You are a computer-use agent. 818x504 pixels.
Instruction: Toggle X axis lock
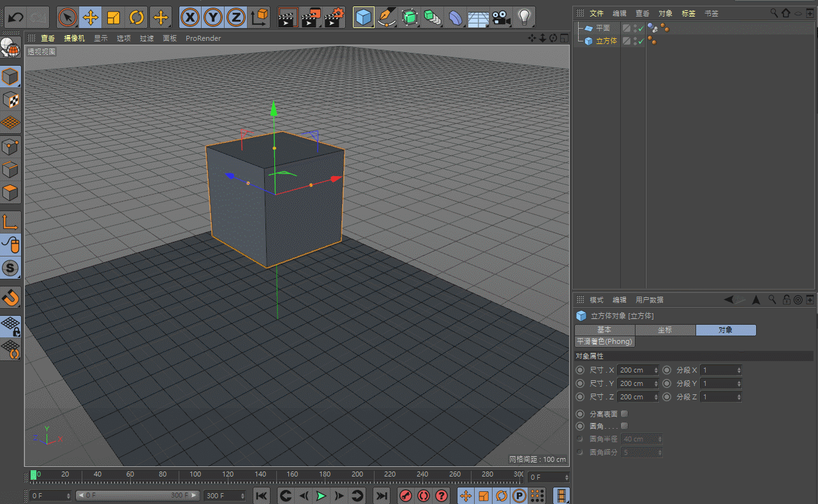tap(190, 17)
